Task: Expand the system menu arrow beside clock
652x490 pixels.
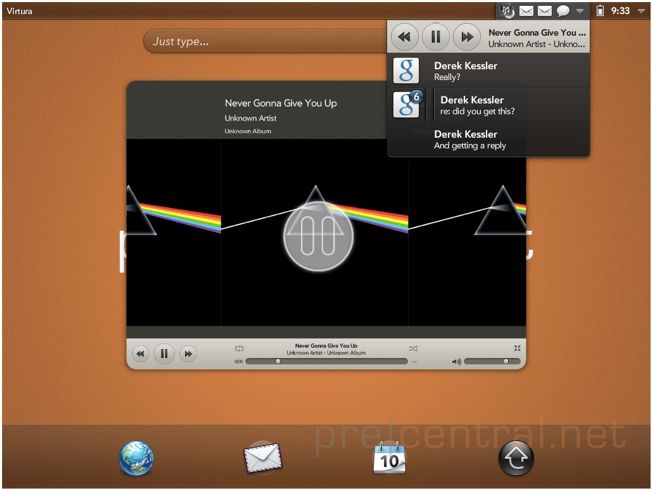Action: [x=640, y=11]
